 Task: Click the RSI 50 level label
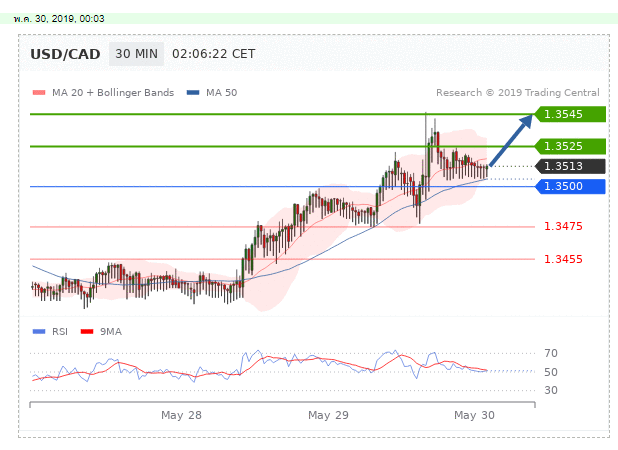coord(551,372)
